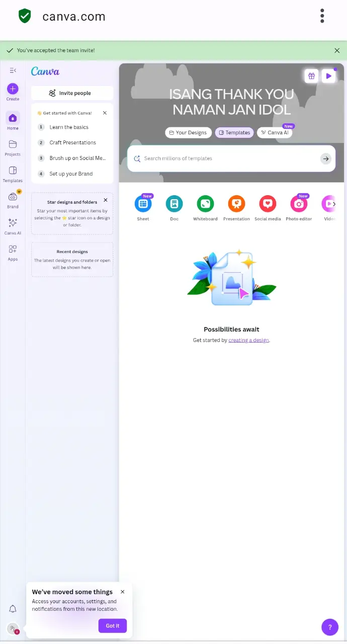Close the We've moved some things popup
Viewport: 347px width, 644px height.
[x=122, y=592]
